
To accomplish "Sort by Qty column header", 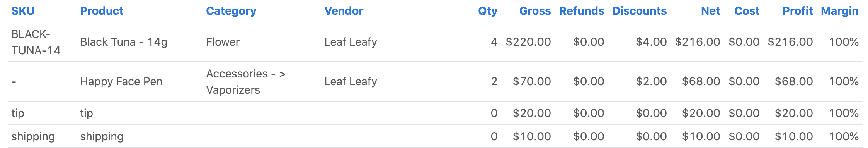I will coord(488,11).
